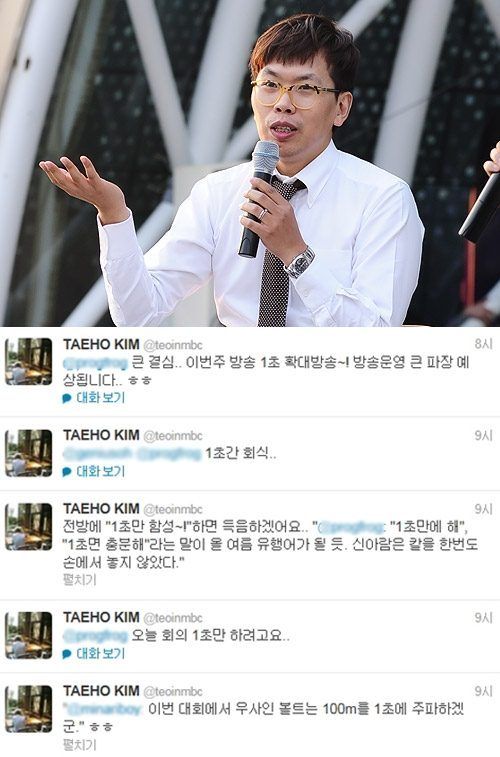The width and height of the screenshot is (500, 757).
Task: Click the '8시' timestamp on the first tweet
Action: pyautogui.click(x=484, y=344)
